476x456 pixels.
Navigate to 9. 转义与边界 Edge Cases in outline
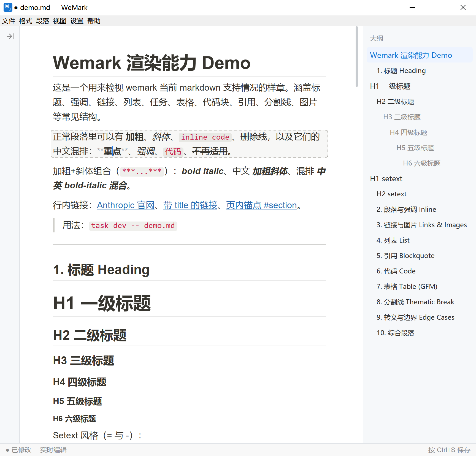tap(420, 317)
